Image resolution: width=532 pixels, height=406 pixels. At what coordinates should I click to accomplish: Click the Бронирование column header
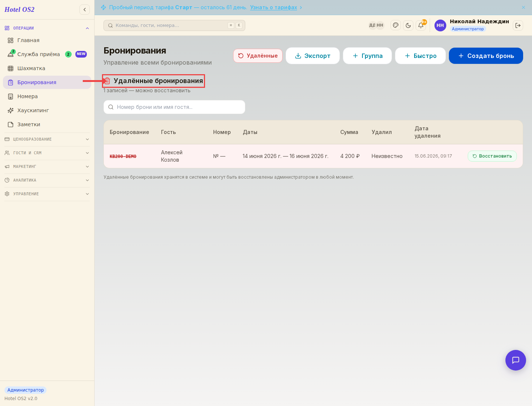(129, 132)
